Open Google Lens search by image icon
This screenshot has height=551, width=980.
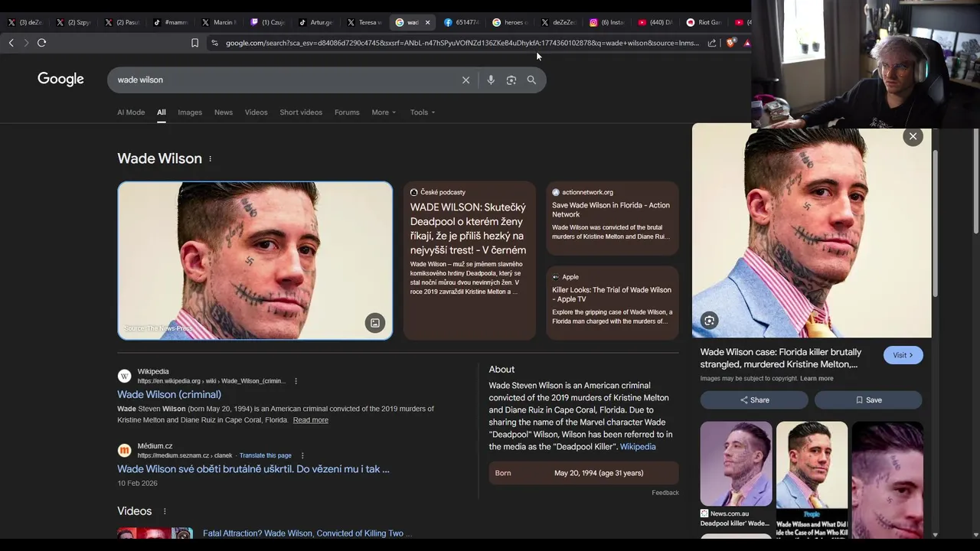[511, 80]
